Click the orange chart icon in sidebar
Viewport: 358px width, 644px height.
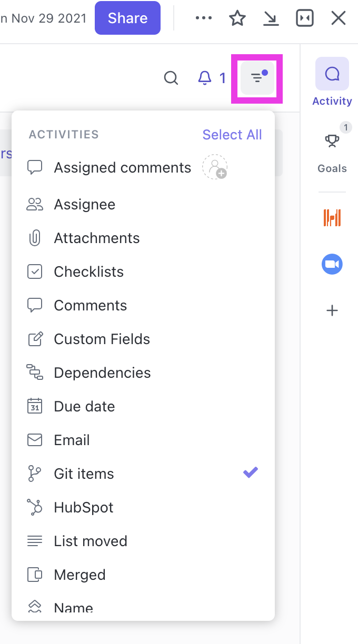[332, 217]
